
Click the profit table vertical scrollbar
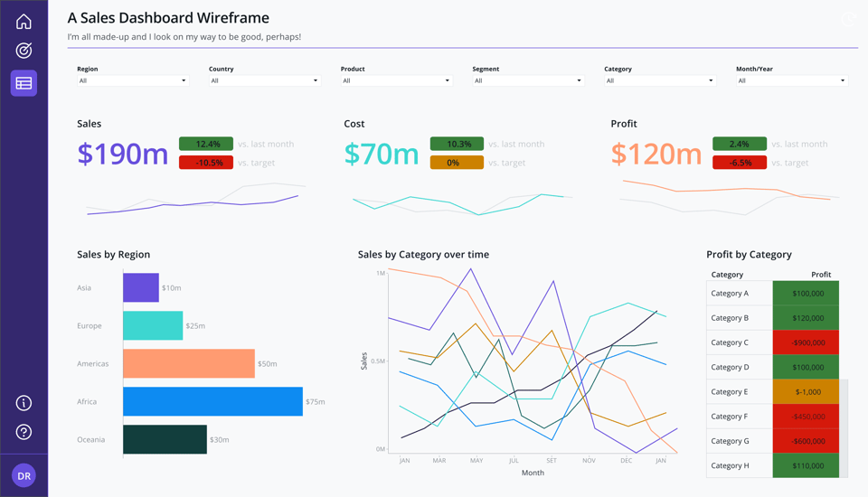coord(844,428)
